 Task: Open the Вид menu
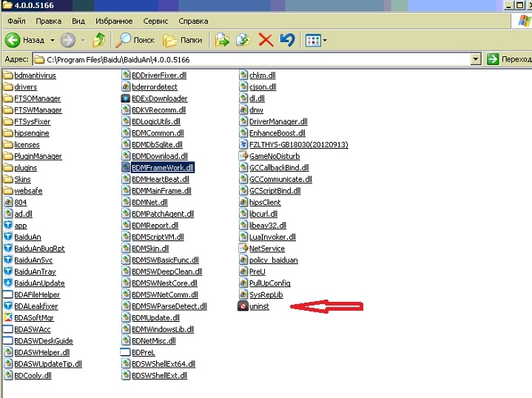pyautogui.click(x=78, y=21)
